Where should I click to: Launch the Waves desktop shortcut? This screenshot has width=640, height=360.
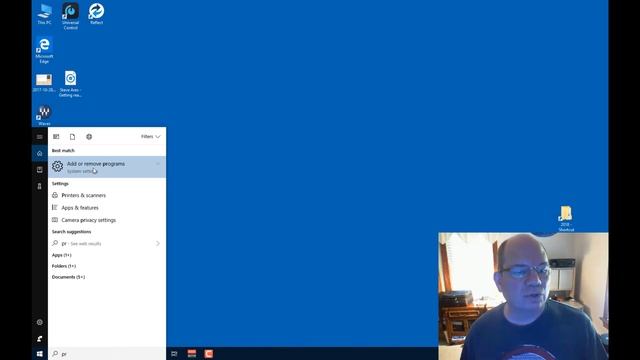44,116
